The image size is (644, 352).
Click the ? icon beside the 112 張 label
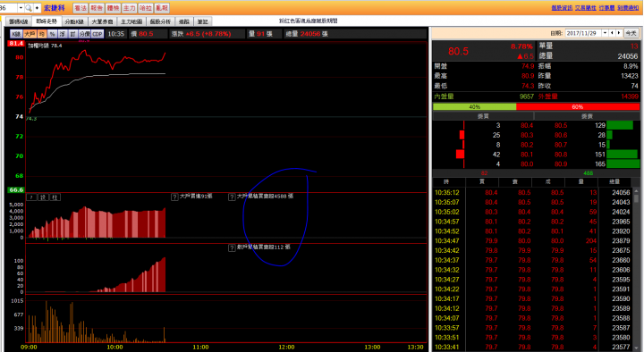click(x=232, y=247)
